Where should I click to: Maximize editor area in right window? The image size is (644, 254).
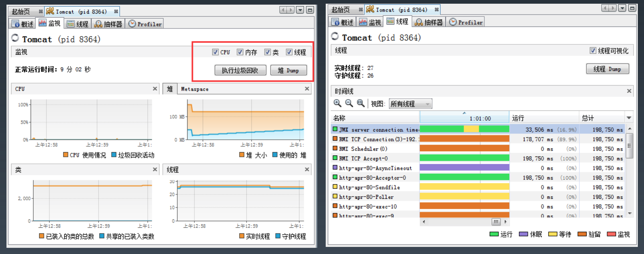click(632, 8)
